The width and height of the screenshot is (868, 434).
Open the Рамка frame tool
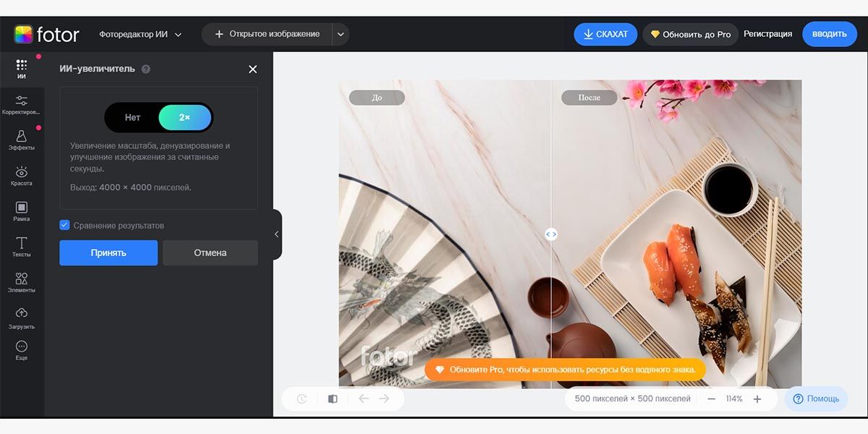point(22,210)
